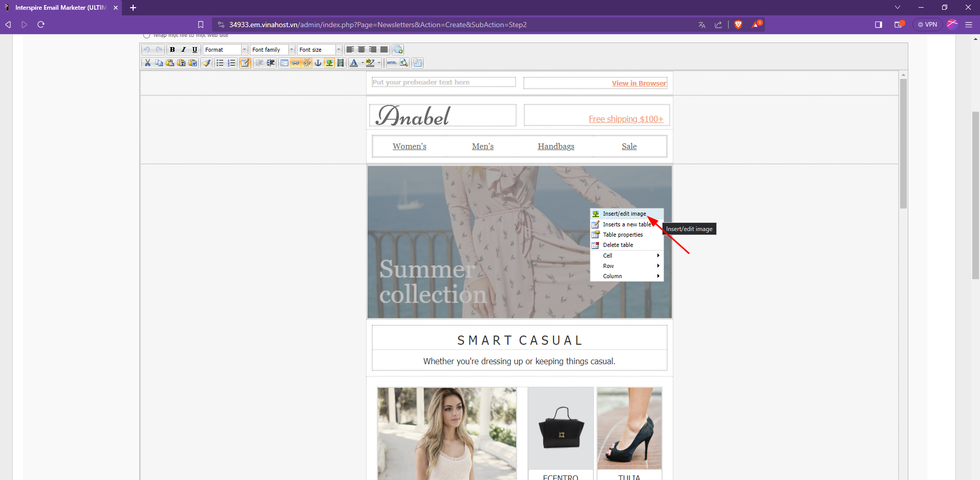
Task: Click the Handbags navigation link
Action: (556, 147)
